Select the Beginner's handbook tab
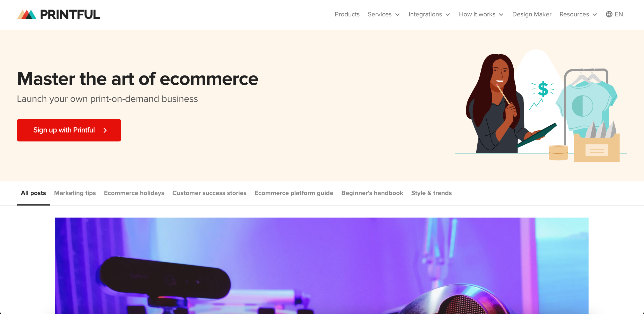Screen dimensions: 644x314 click(x=372, y=193)
